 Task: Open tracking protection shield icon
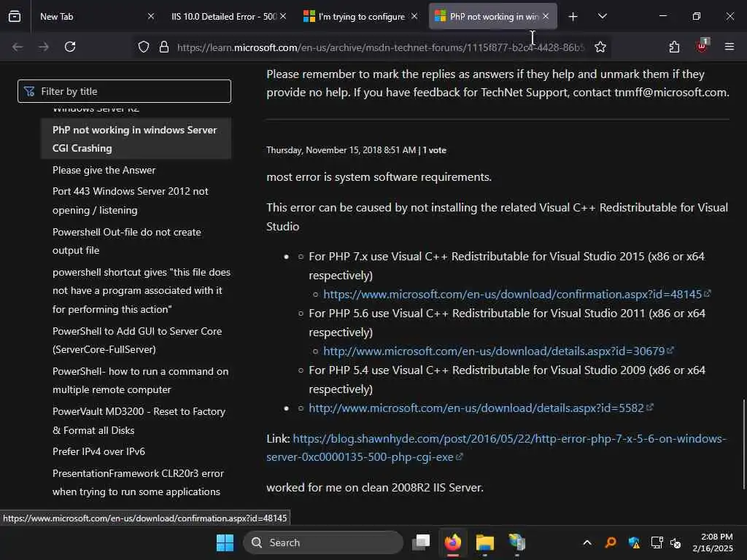(144, 47)
